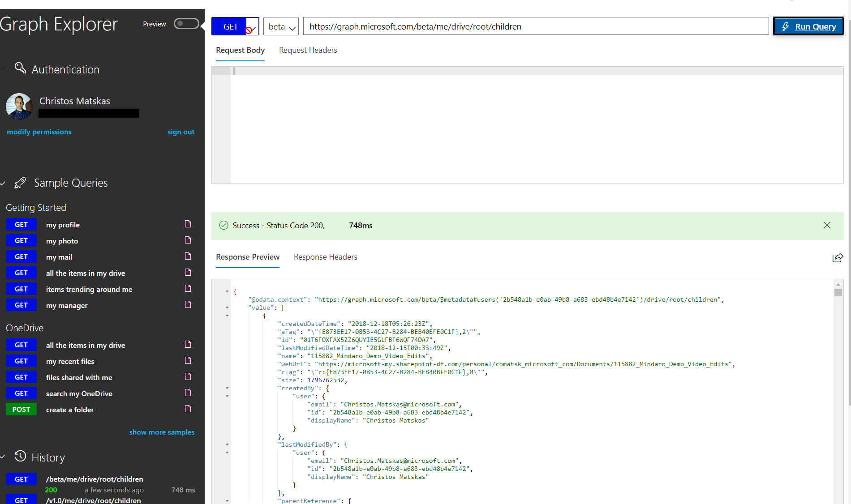This screenshot has height=504, width=851.
Task: Select 'my recent files' sample query
Action: [70, 361]
